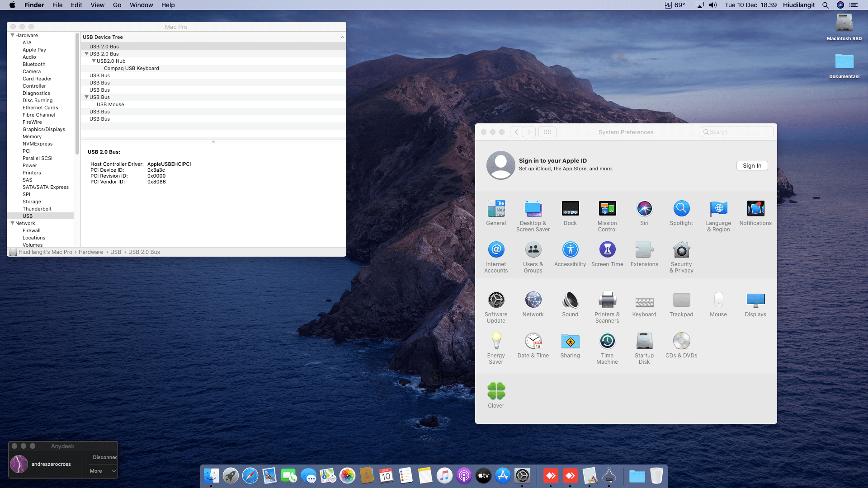Open the Go menu
The width and height of the screenshot is (868, 488).
click(117, 5)
